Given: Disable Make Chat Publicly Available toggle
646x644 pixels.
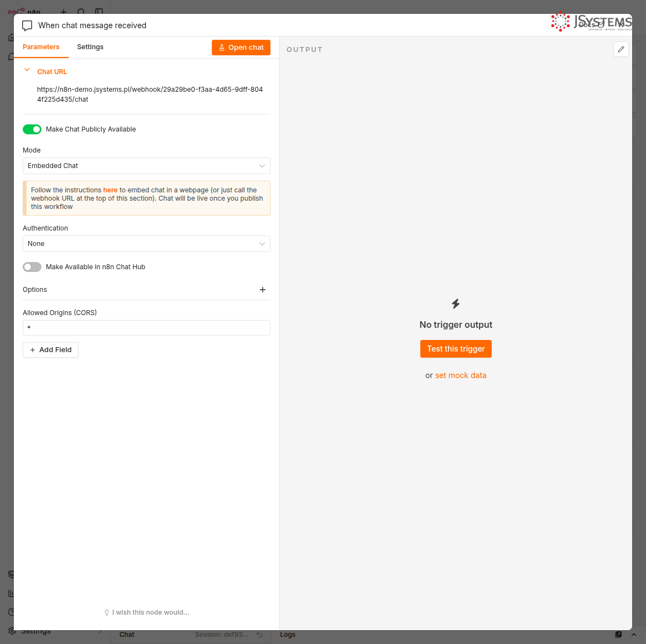Looking at the screenshot, I should 32,129.
